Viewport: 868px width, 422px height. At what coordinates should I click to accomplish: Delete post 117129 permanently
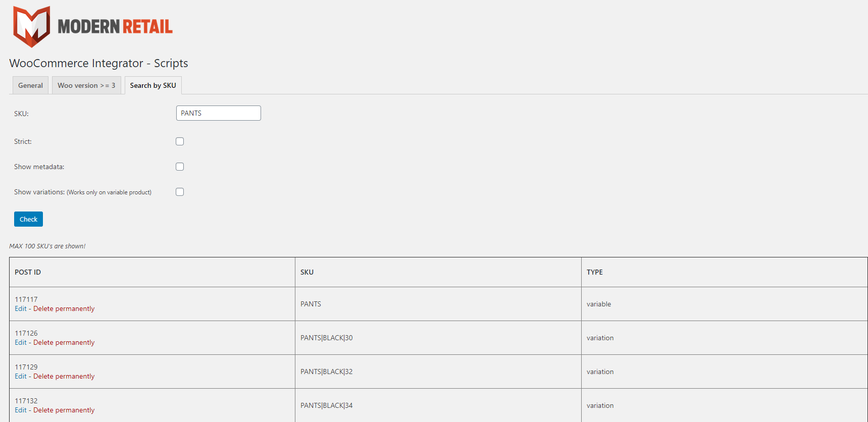64,376
